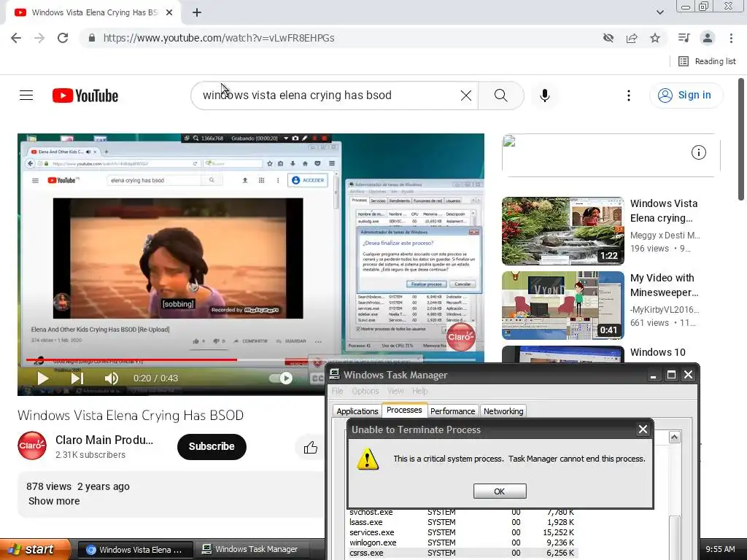Open the 1:22 Windows Vista Elena crying thumbnail
Image resolution: width=747 pixels, height=560 pixels.
click(x=562, y=231)
